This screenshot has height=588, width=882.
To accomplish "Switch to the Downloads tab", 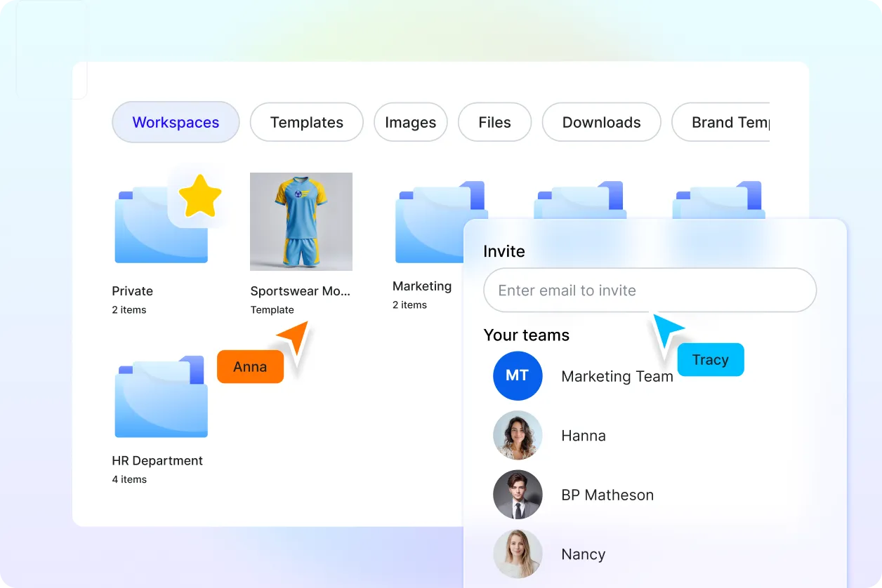I will pyautogui.click(x=601, y=122).
